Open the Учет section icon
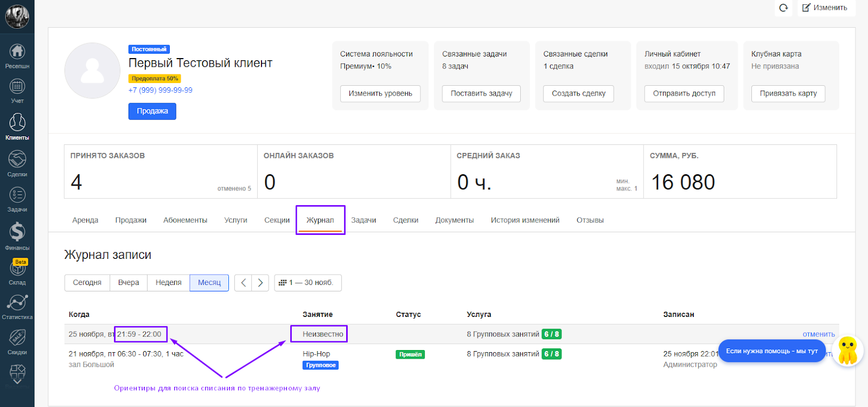The height and width of the screenshot is (407, 868). click(17, 87)
